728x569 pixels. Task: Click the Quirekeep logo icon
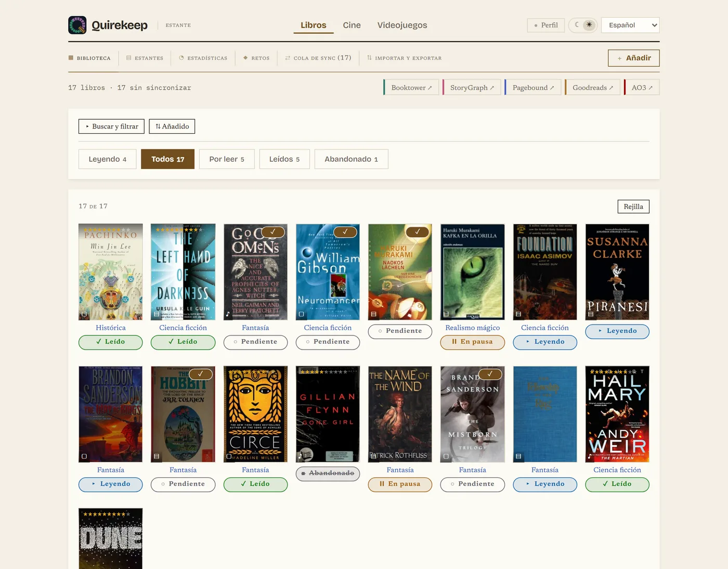coord(77,25)
